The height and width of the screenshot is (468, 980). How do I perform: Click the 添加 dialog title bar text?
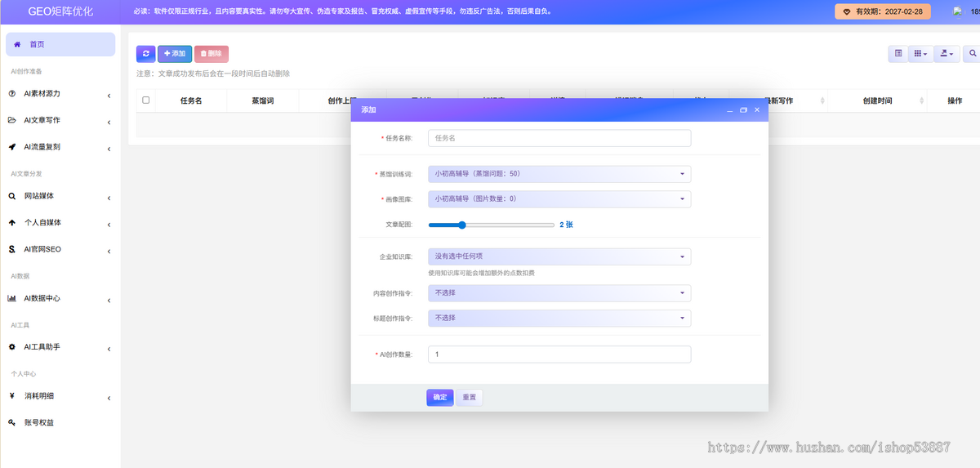coord(369,109)
